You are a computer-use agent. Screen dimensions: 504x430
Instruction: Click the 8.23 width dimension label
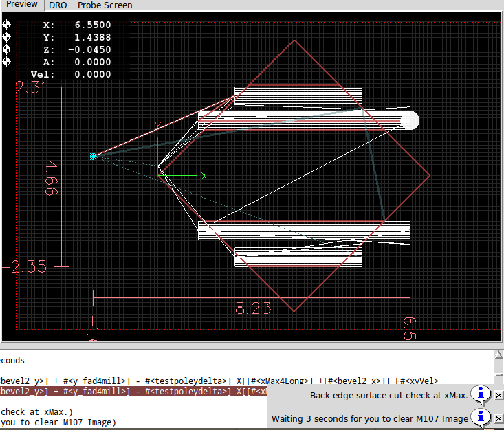click(x=253, y=308)
